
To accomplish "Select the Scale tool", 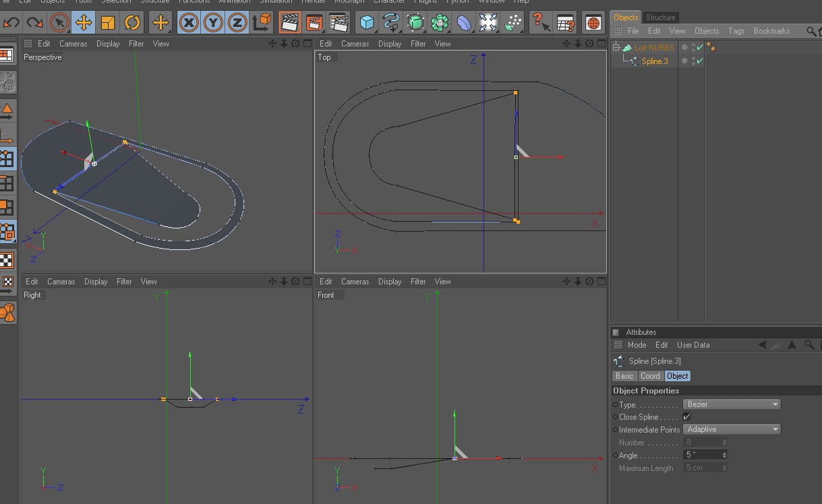I will tap(108, 23).
